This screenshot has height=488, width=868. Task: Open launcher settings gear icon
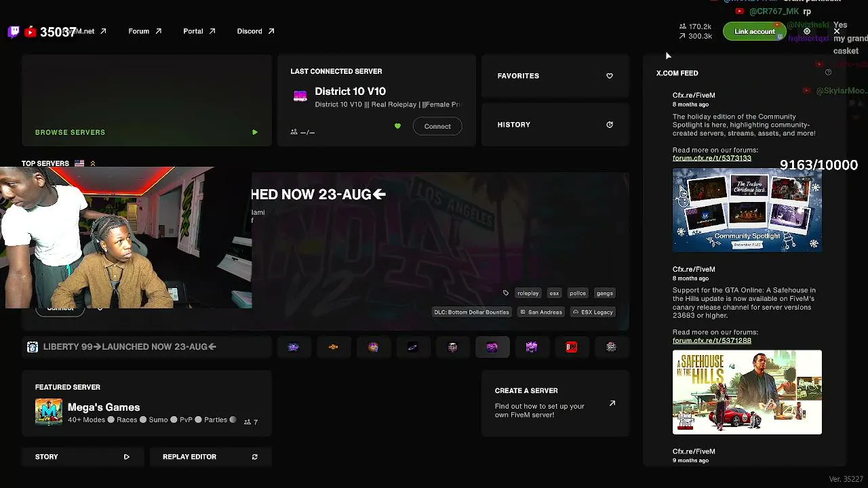(x=807, y=31)
